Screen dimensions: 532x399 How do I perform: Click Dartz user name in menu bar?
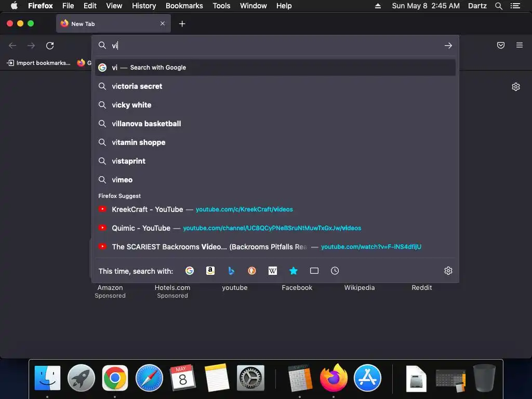pos(477,6)
